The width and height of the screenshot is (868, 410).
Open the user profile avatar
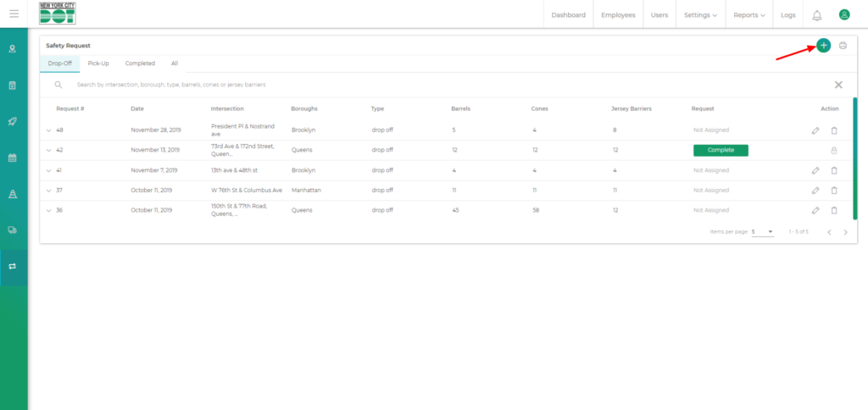[x=844, y=14]
